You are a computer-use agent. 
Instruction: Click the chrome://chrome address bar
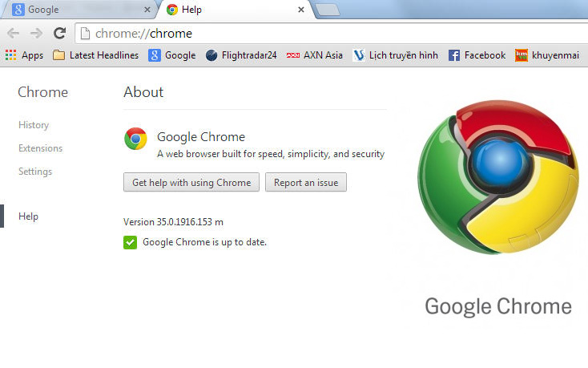(320, 34)
